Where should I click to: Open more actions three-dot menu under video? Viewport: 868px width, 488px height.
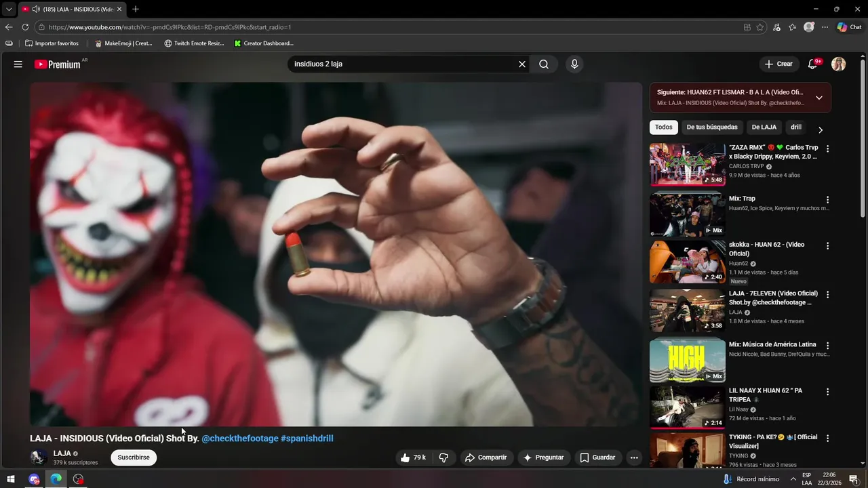pos(634,457)
